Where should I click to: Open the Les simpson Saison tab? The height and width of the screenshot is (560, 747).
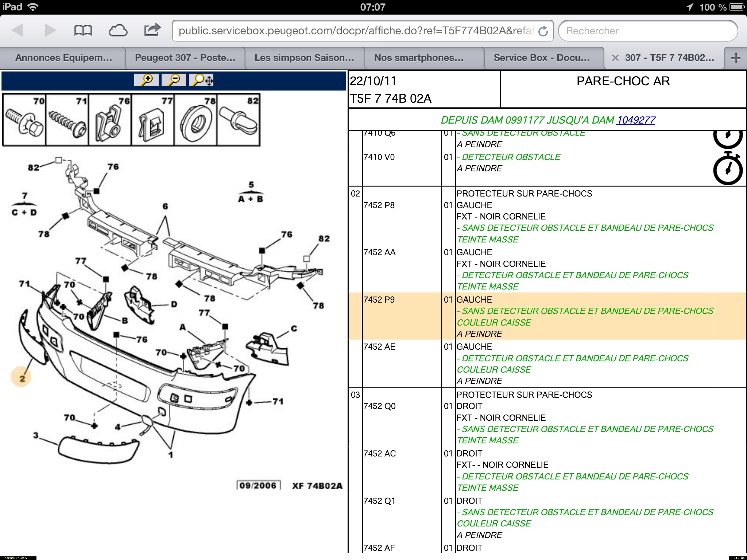[x=304, y=58]
